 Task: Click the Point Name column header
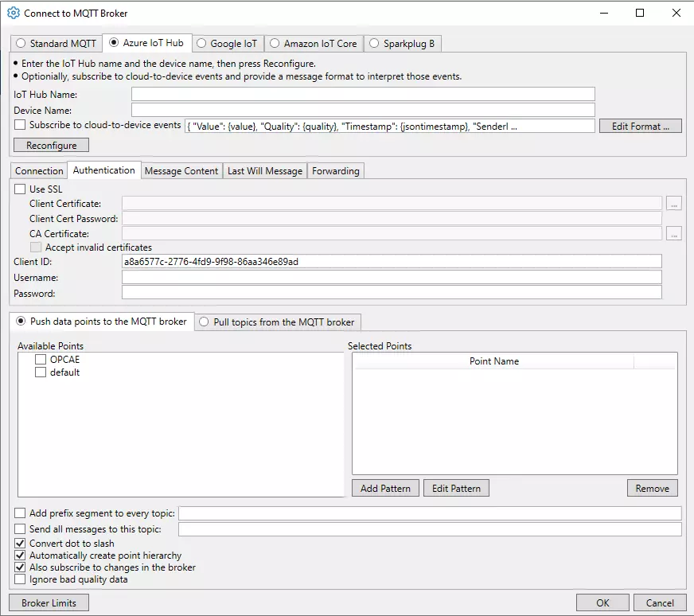(494, 361)
